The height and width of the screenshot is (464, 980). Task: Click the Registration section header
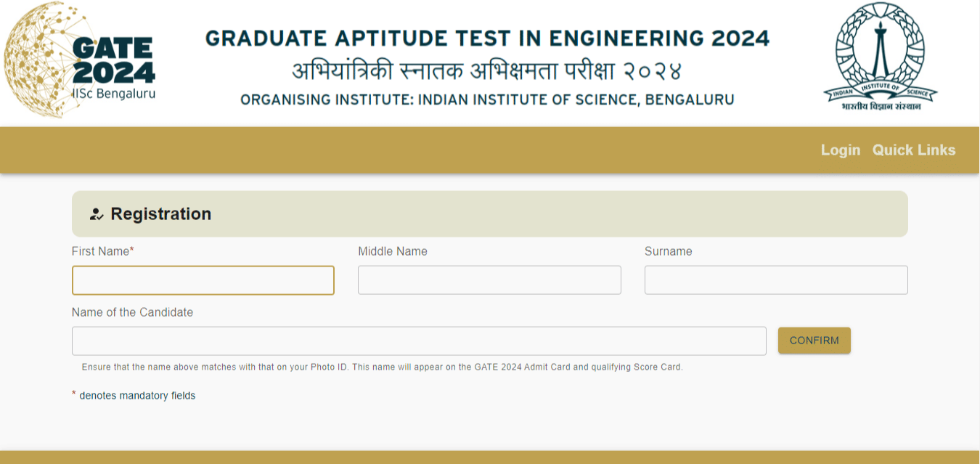click(x=160, y=213)
